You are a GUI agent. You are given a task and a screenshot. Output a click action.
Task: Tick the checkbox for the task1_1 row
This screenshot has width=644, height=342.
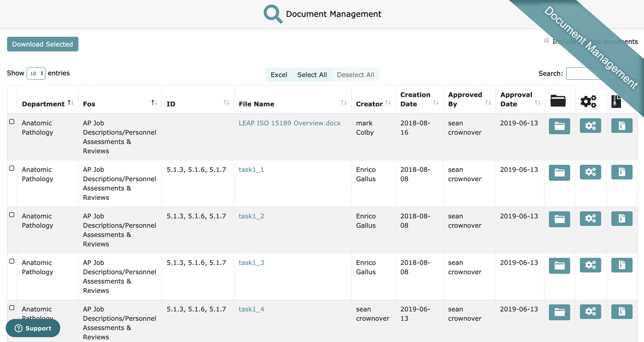[x=12, y=168]
